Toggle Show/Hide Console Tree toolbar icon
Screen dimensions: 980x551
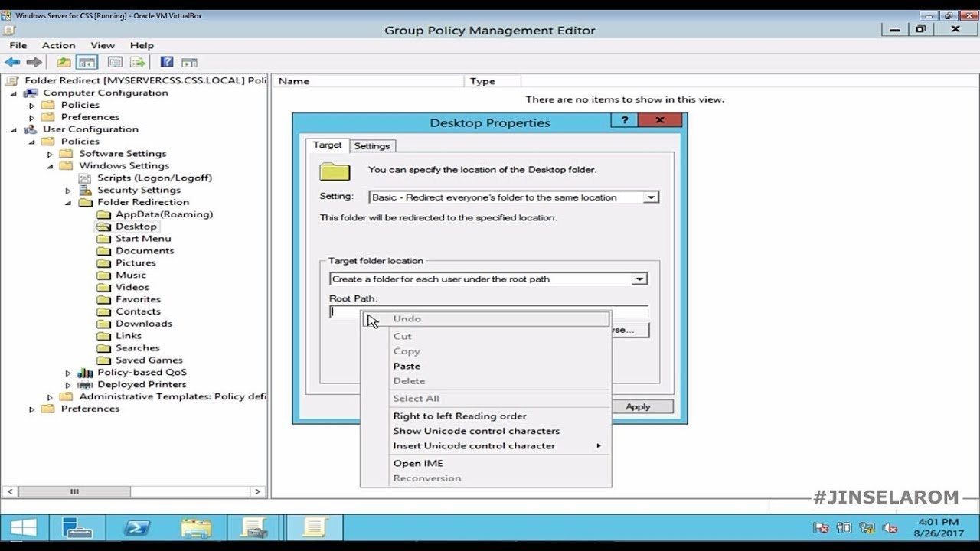coord(87,63)
